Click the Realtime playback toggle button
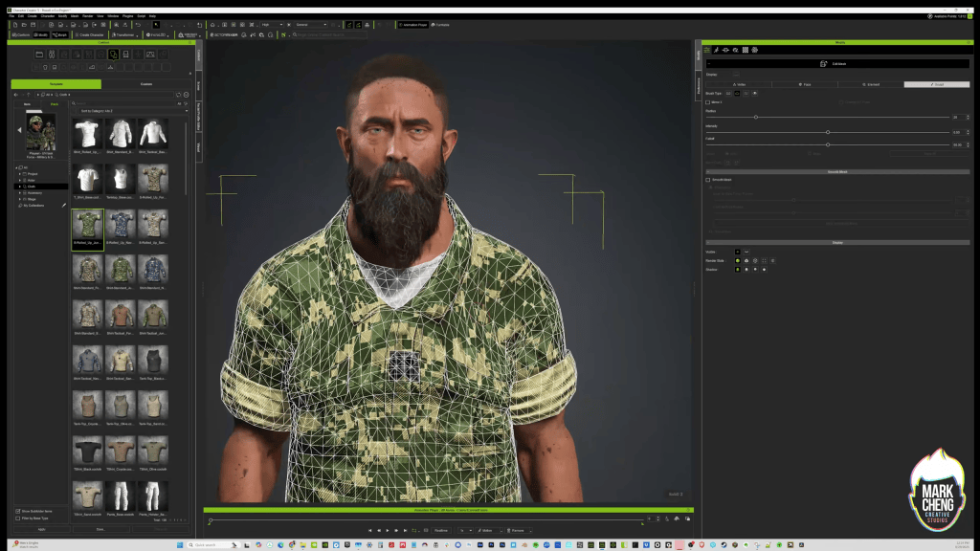This screenshot has width=980, height=551. pos(441,530)
